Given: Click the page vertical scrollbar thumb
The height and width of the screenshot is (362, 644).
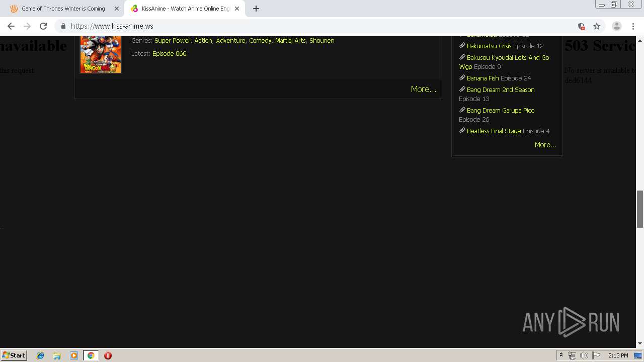Looking at the screenshot, I should point(640,209).
